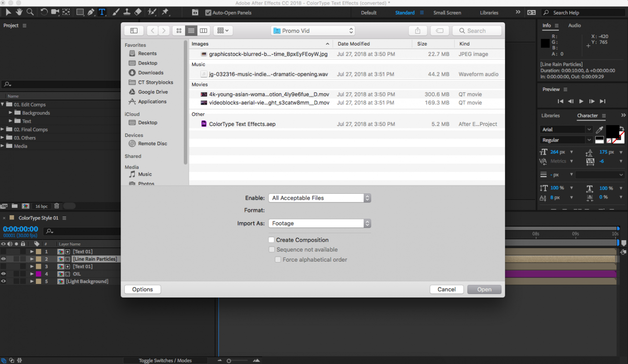Select the Eraser tool
Image resolution: width=628 pixels, height=364 pixels.
(x=138, y=12)
